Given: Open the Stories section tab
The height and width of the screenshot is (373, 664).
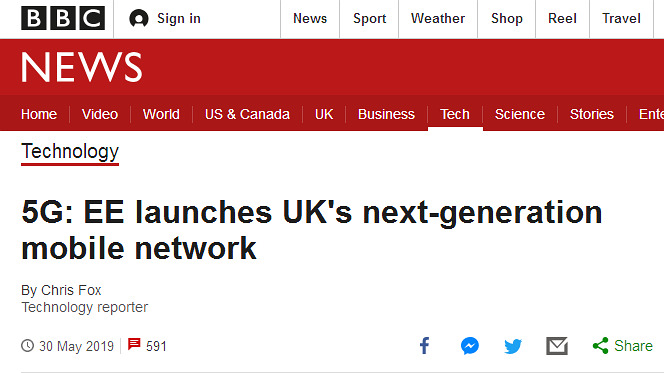Looking at the screenshot, I should tap(592, 114).
